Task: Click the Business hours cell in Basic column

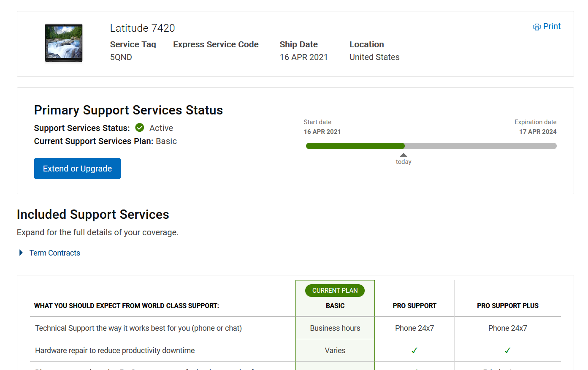Action: click(335, 328)
